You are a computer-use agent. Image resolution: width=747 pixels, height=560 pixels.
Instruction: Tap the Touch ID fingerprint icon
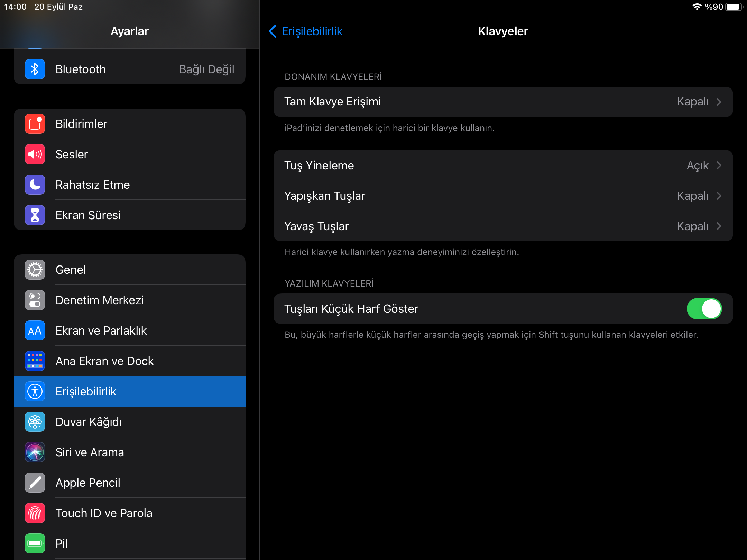coord(35,513)
